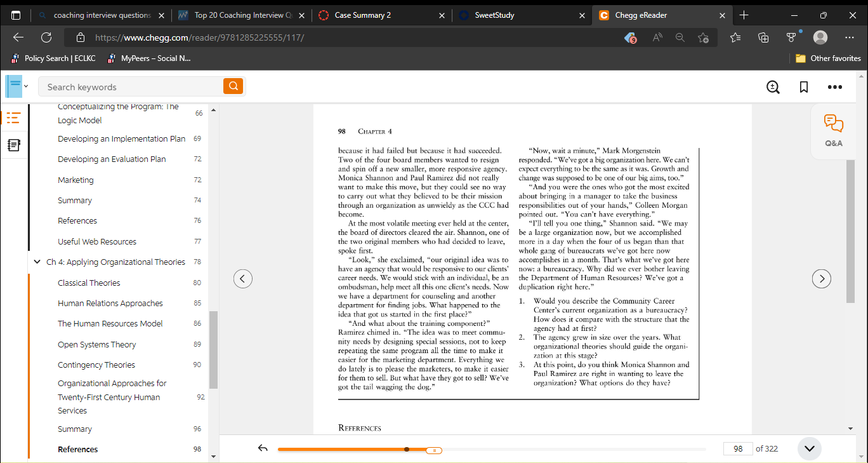Open the notes panel icon
The width and height of the screenshot is (868, 463).
point(13,145)
